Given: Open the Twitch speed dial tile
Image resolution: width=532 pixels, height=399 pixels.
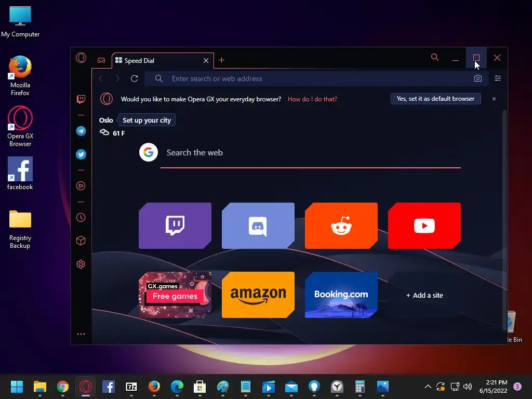Looking at the screenshot, I should pyautogui.click(x=175, y=225).
